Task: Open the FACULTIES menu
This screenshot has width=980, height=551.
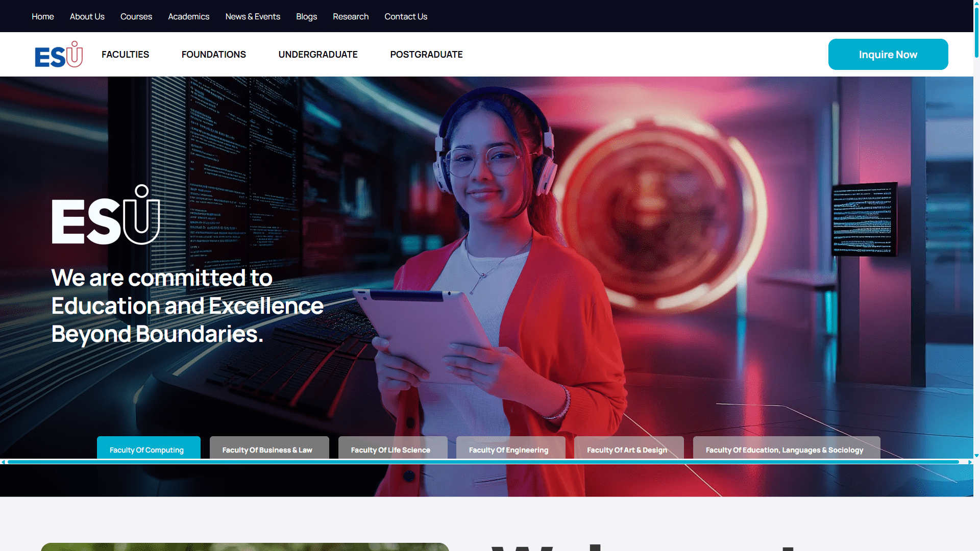Action: (126, 55)
